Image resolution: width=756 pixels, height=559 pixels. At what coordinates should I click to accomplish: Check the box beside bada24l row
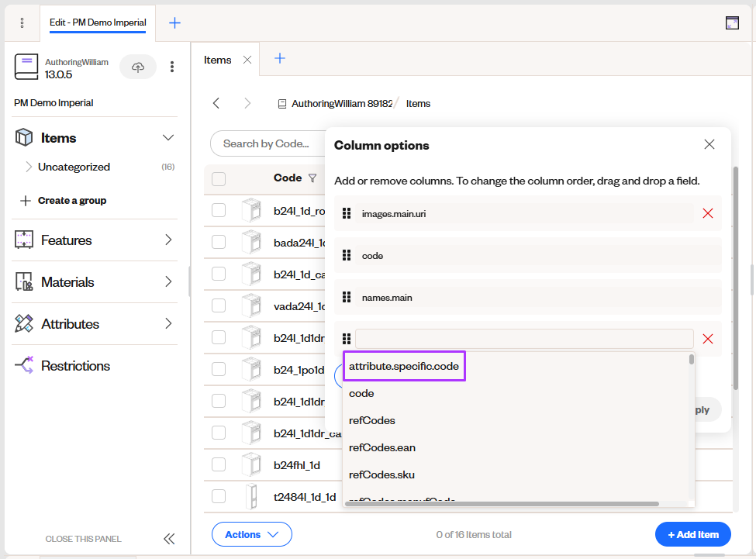tap(218, 242)
